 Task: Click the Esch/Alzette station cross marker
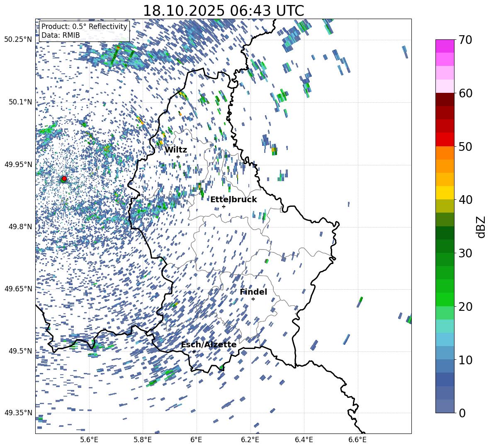194,351
